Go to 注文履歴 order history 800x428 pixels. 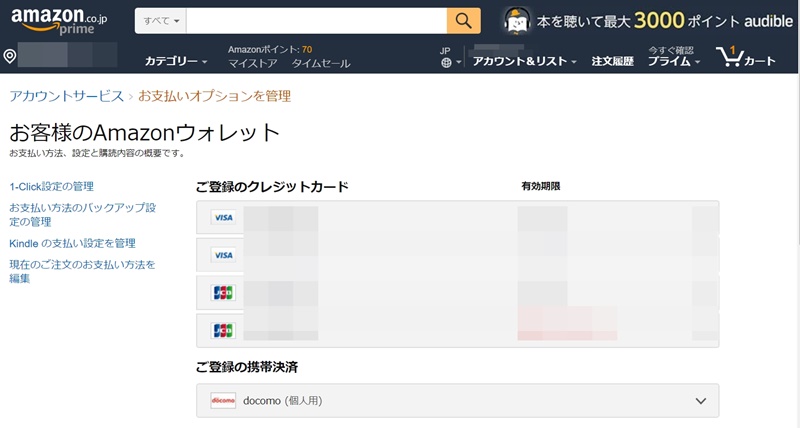point(612,62)
